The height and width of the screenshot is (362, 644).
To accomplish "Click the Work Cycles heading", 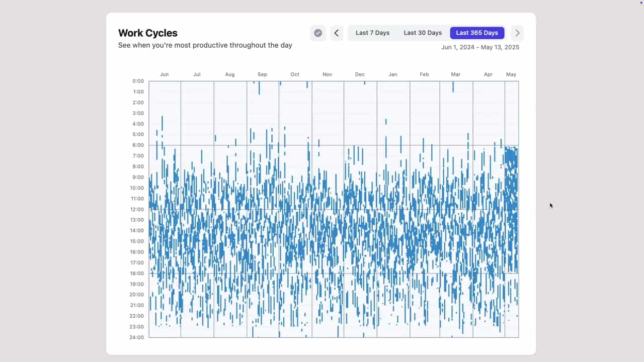I will [x=148, y=33].
